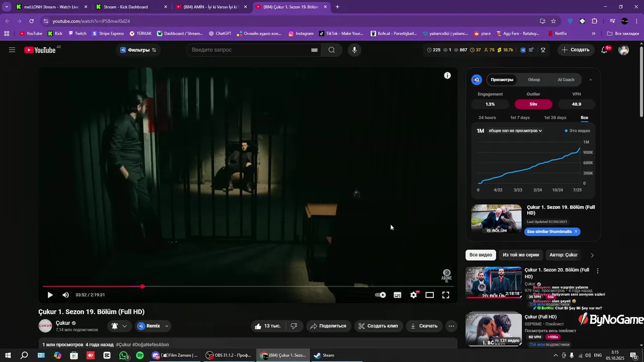
Task: Open the more actions ellipsis below video
Action: [451, 326]
